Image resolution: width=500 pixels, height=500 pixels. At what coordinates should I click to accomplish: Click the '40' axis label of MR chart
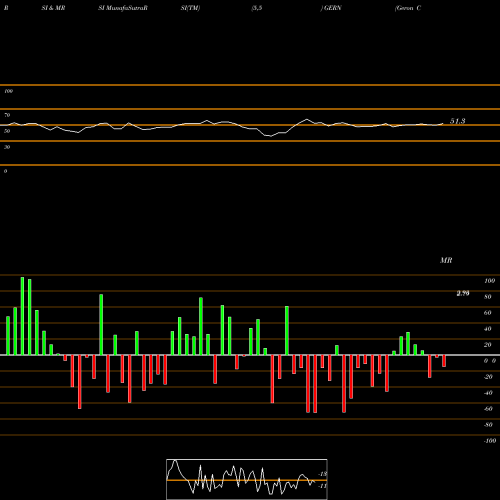(488, 329)
